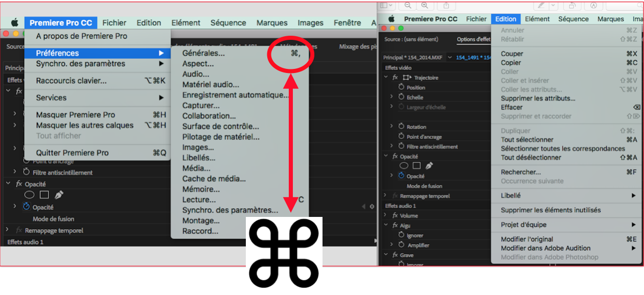The height and width of the screenshot is (295, 644).
Task: Click Mode de fusion in the right screenshot
Action: pyautogui.click(x=425, y=186)
